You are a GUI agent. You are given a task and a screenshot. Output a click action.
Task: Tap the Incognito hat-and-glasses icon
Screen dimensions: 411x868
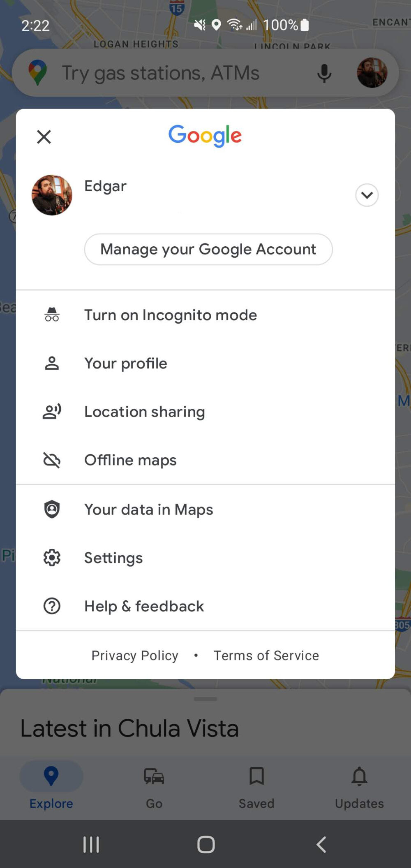point(52,315)
